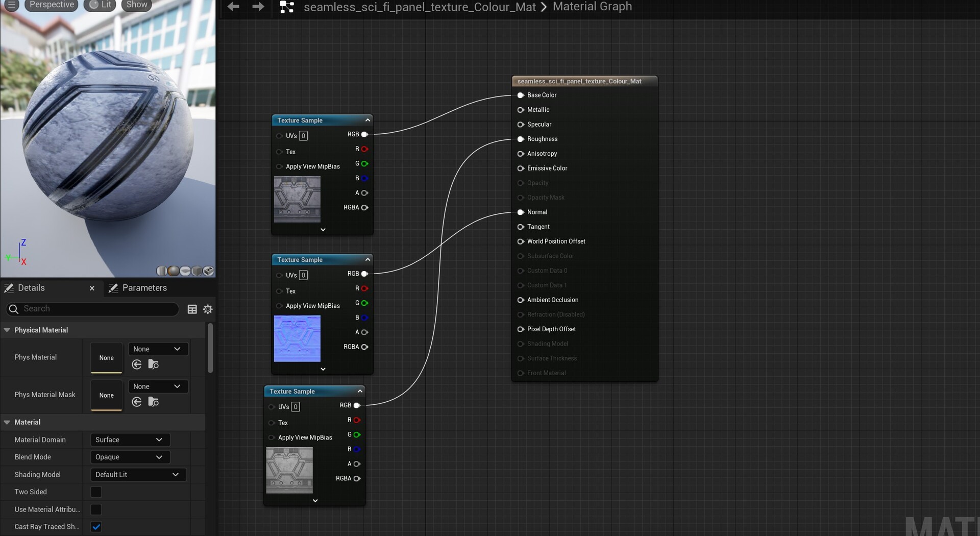Click the property matrix display icon
Image resolution: width=980 pixels, height=536 pixels.
pyautogui.click(x=192, y=309)
